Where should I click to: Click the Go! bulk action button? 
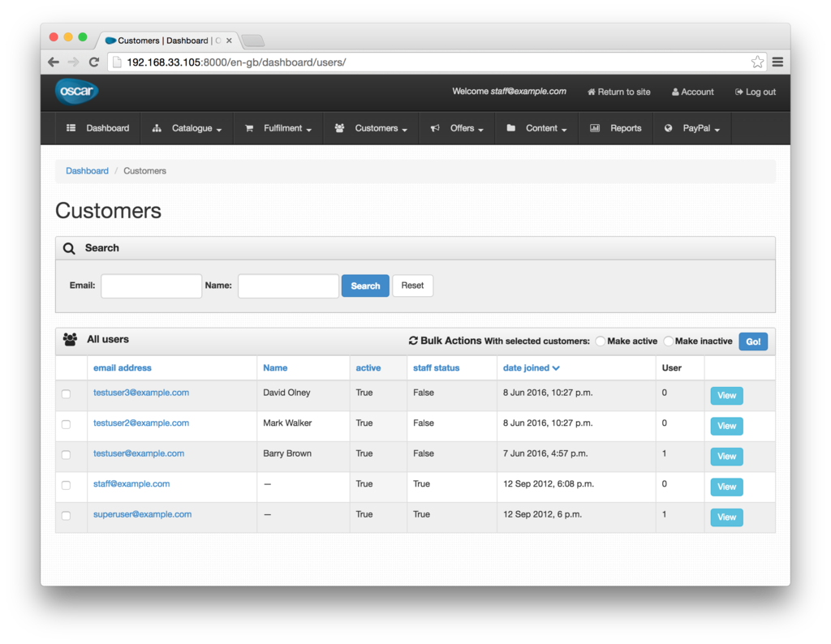tap(753, 341)
